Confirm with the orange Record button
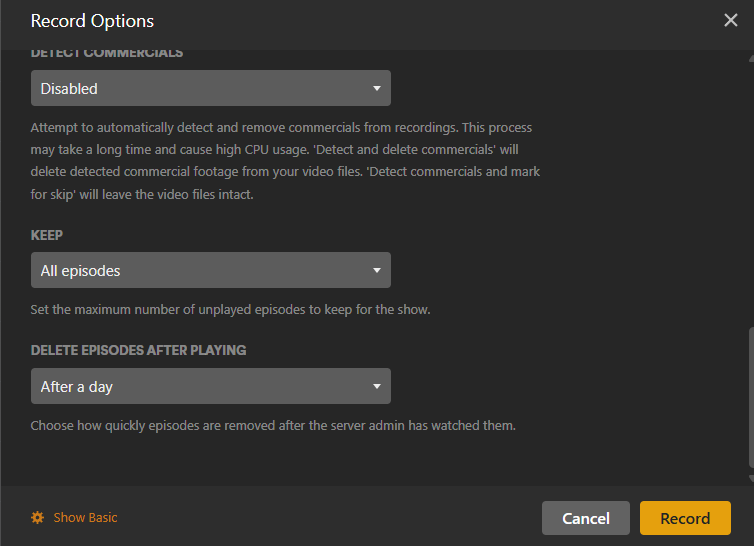Screen dimensions: 754x546 (x=685, y=518)
